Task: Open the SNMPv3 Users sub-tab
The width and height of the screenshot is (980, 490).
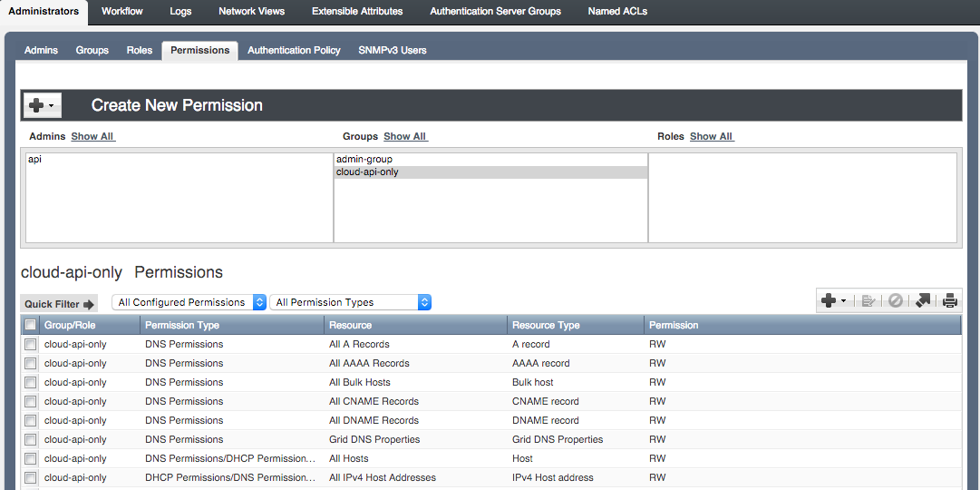Action: pyautogui.click(x=393, y=50)
